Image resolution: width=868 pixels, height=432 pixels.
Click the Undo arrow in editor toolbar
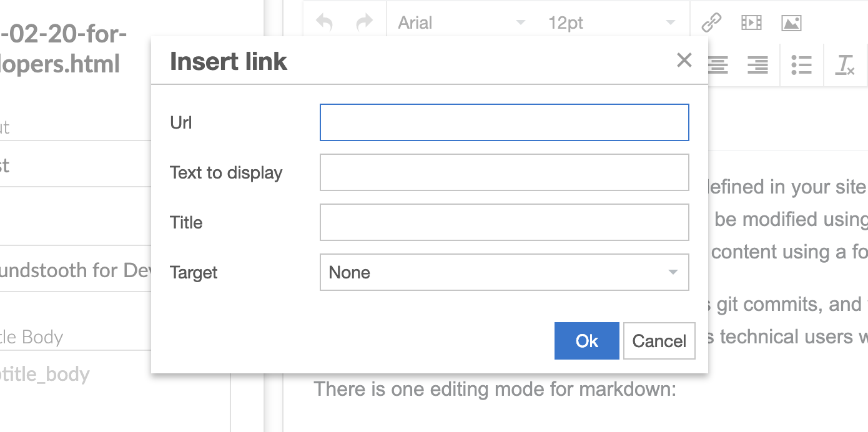(x=325, y=23)
